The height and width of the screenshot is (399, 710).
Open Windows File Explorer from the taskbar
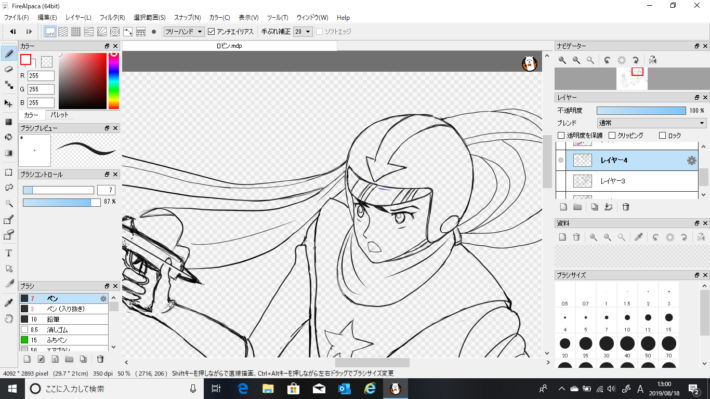pyautogui.click(x=268, y=389)
